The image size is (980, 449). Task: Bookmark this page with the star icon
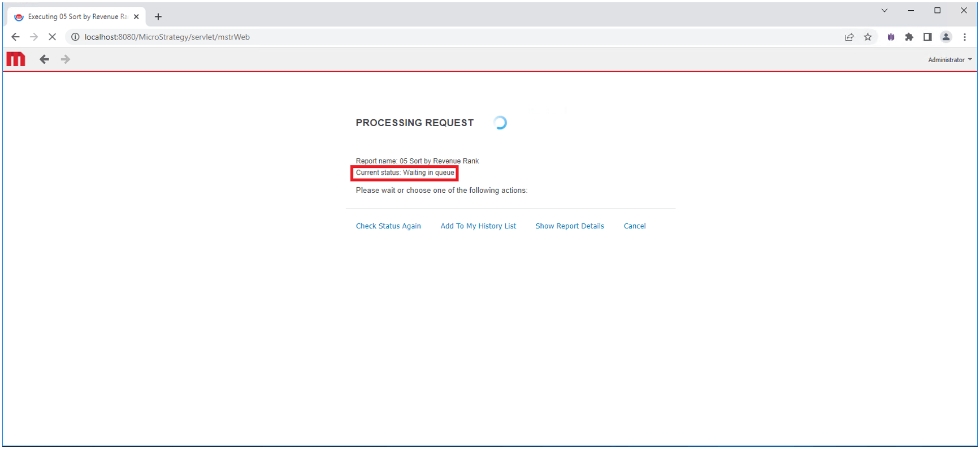[x=868, y=37]
